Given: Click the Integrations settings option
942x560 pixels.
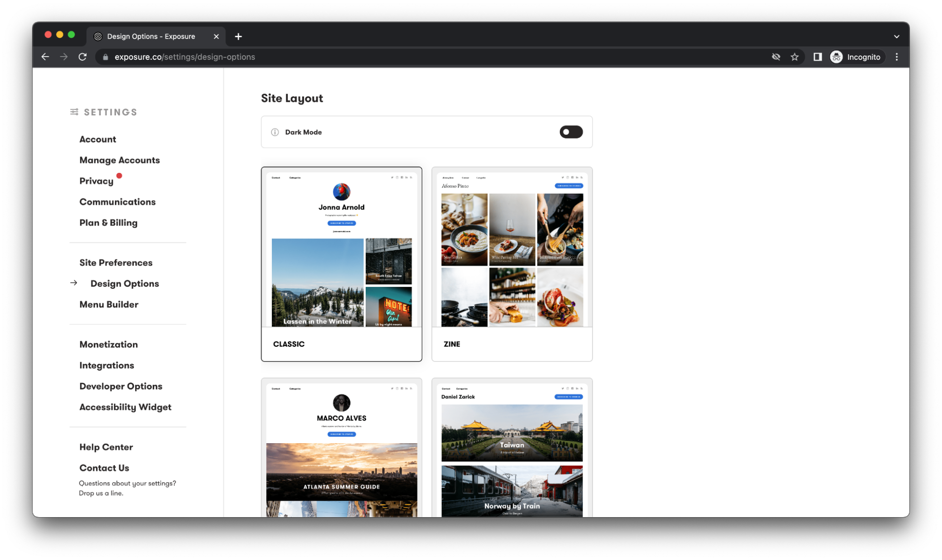Looking at the screenshot, I should [x=106, y=365].
